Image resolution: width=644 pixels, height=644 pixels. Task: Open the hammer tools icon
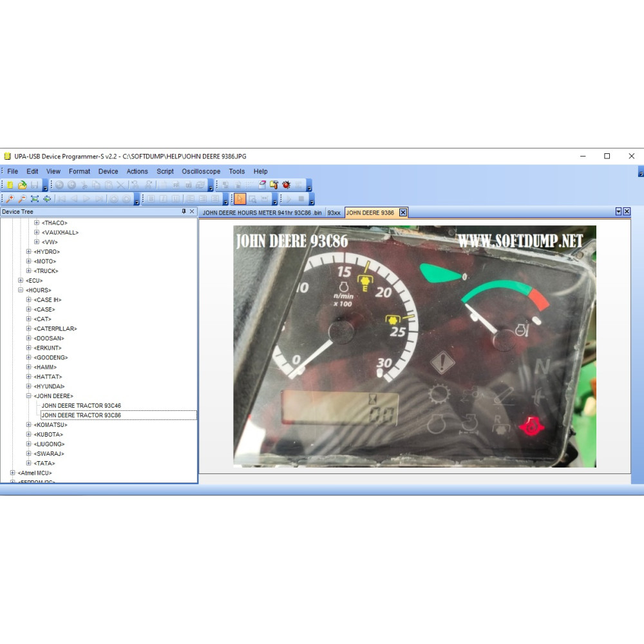[274, 185]
